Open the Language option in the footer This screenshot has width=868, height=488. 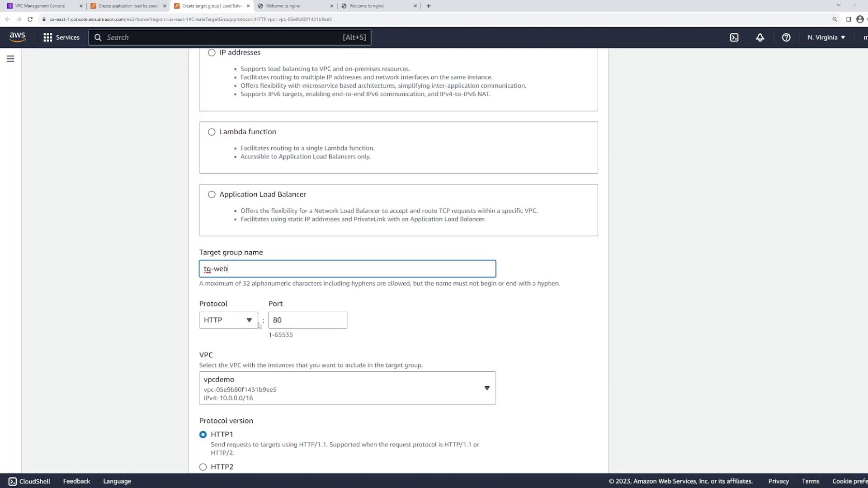click(x=117, y=481)
